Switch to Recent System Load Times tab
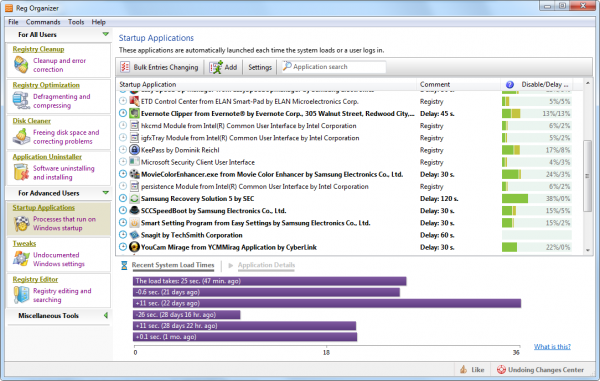The height and width of the screenshot is (381, 600). pos(173,265)
